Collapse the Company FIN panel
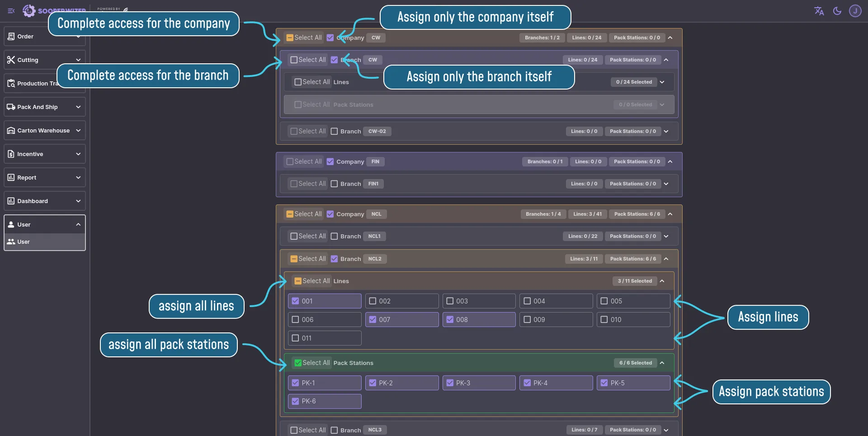Image resolution: width=868 pixels, height=436 pixels. pyautogui.click(x=670, y=162)
